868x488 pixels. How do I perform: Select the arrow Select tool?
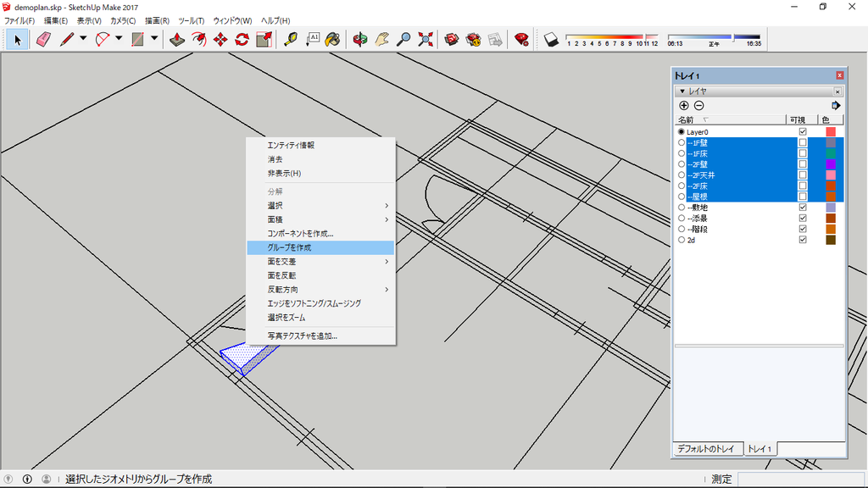click(17, 40)
